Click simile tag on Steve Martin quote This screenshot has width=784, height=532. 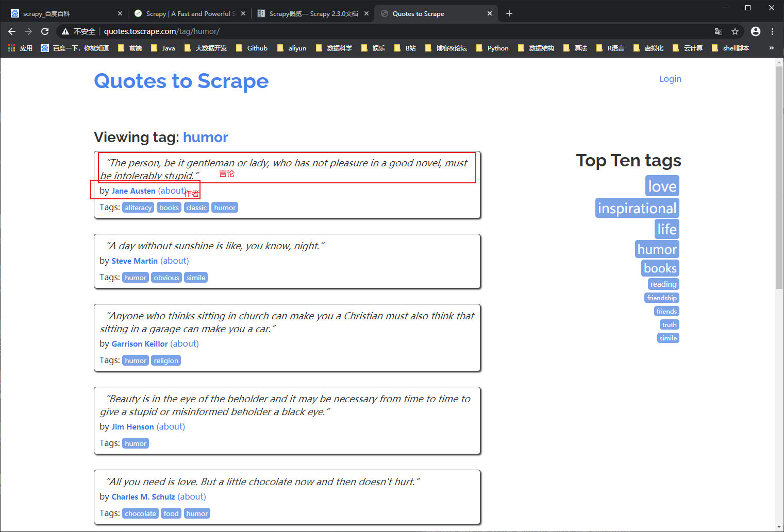point(196,278)
